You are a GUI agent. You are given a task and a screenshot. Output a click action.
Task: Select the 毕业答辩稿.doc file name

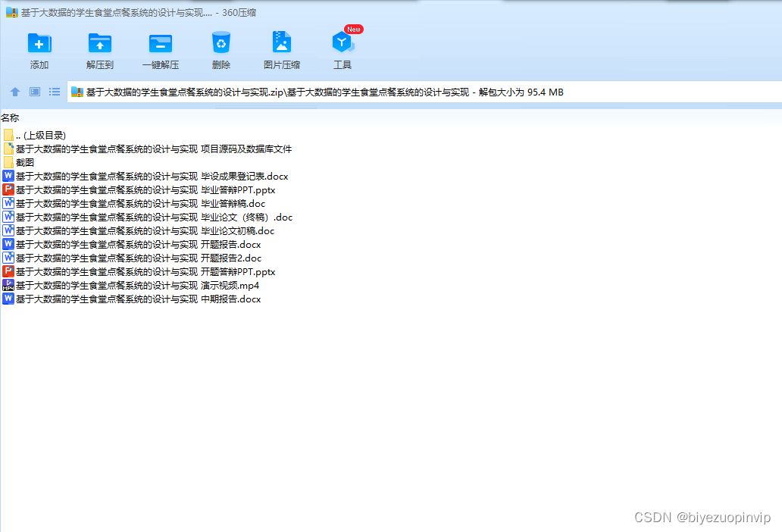(x=140, y=203)
